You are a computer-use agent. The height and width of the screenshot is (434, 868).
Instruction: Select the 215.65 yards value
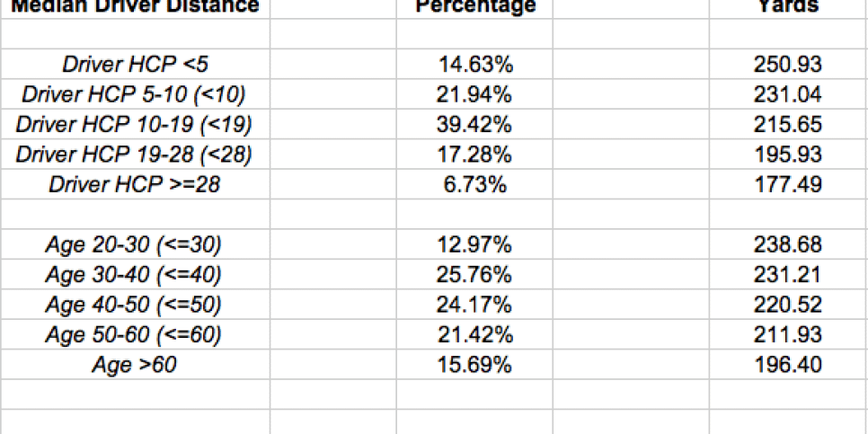[788, 124]
